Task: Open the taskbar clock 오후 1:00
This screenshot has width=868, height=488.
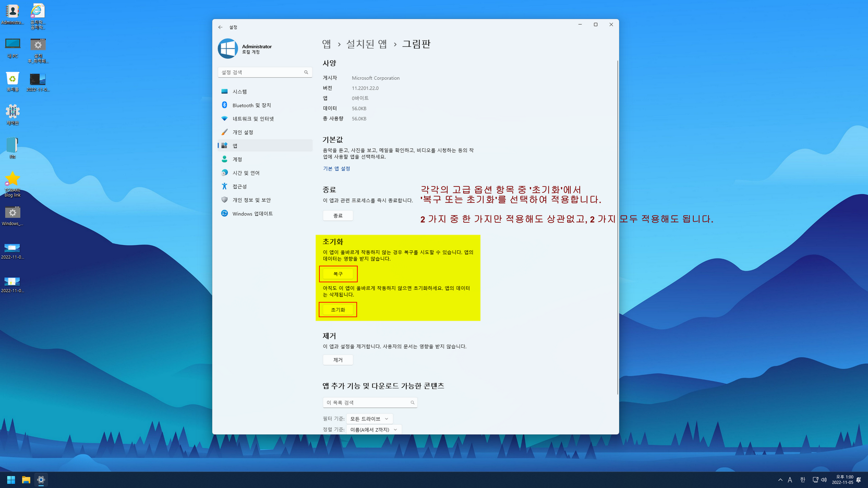Action: (842, 480)
